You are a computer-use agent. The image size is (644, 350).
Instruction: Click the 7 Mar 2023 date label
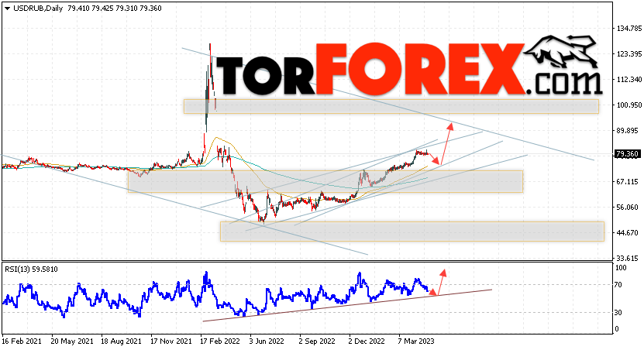pyautogui.click(x=416, y=341)
